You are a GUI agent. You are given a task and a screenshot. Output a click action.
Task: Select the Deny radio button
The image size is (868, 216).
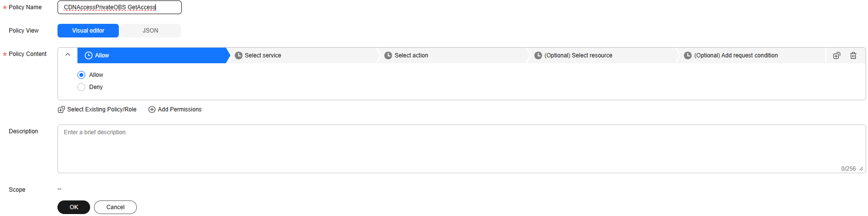click(81, 87)
